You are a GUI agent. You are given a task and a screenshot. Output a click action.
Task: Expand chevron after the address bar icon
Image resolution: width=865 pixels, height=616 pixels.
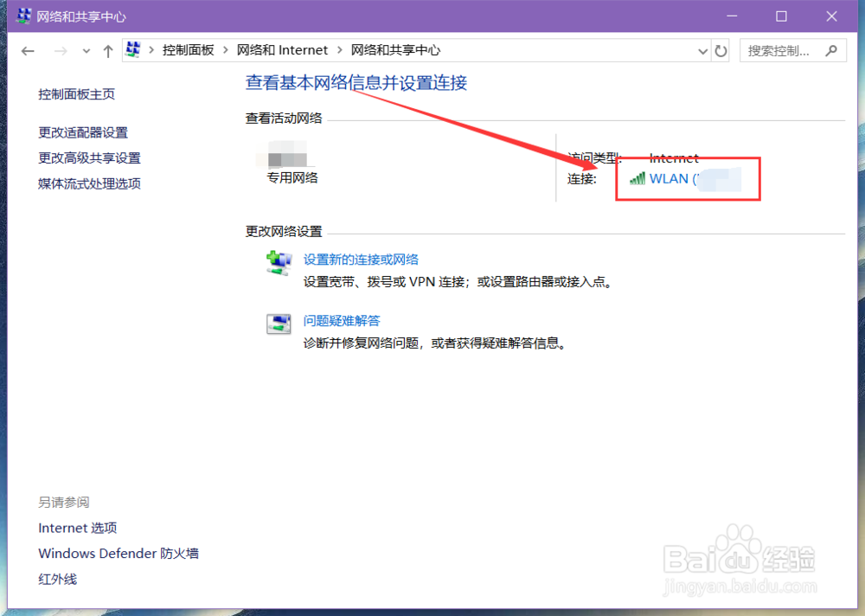click(x=151, y=50)
